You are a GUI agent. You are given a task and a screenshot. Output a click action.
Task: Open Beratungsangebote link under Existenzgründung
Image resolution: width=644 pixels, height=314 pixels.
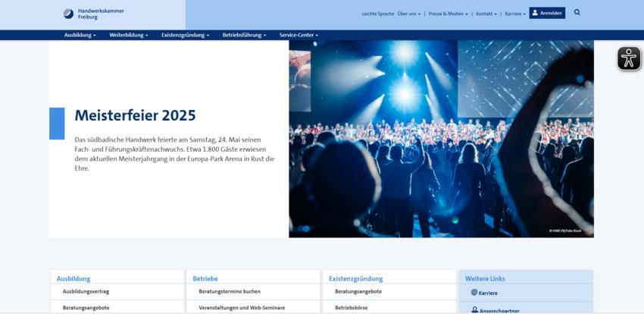coord(358,291)
